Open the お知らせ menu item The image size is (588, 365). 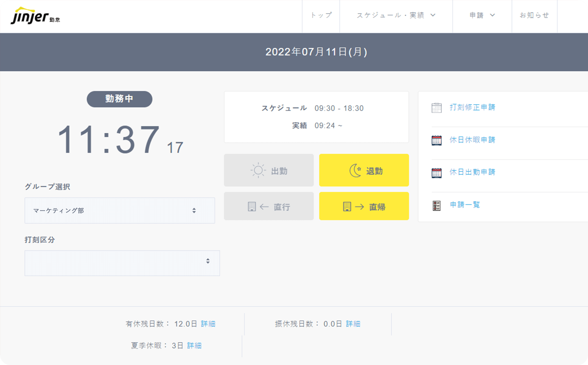(x=534, y=15)
